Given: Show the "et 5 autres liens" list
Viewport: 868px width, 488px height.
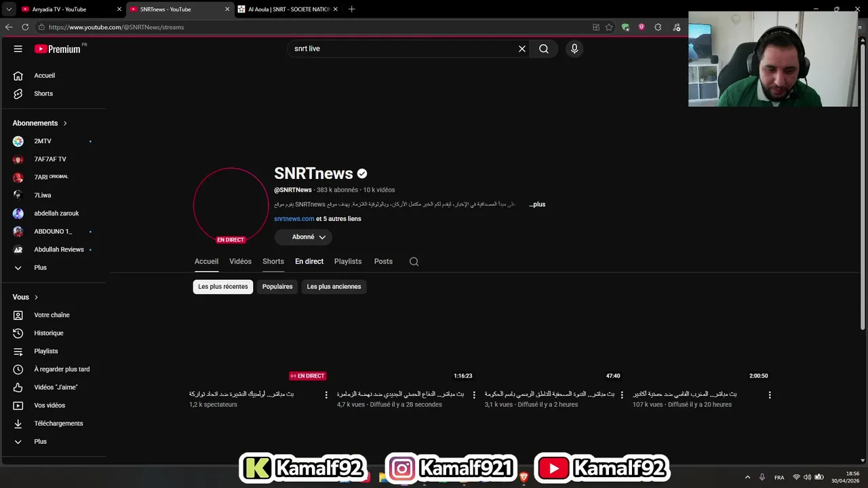Looking at the screenshot, I should pyautogui.click(x=338, y=219).
